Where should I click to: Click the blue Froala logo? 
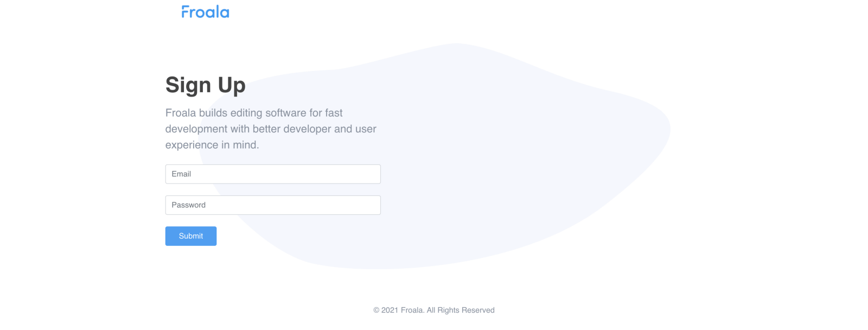coord(205,12)
